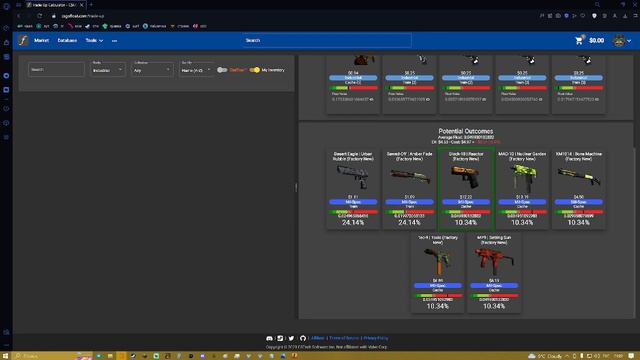Open the Discord link icon in the footer
The image size is (640, 360).
[269, 338]
